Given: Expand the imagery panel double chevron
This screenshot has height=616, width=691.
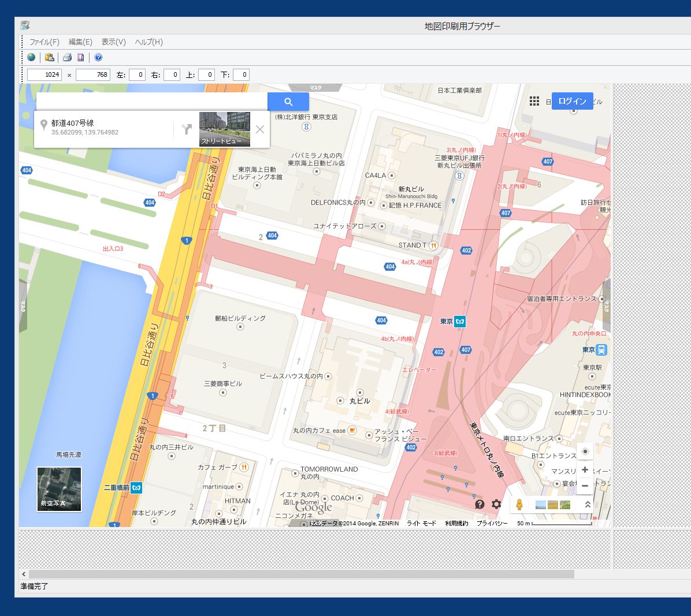Looking at the screenshot, I should (x=588, y=505).
